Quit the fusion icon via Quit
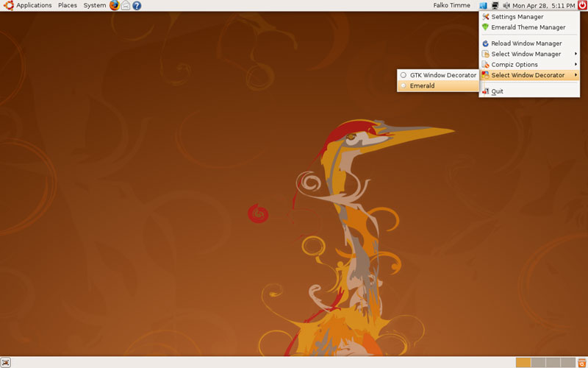Viewport: 588px width, 368px height. click(x=529, y=91)
